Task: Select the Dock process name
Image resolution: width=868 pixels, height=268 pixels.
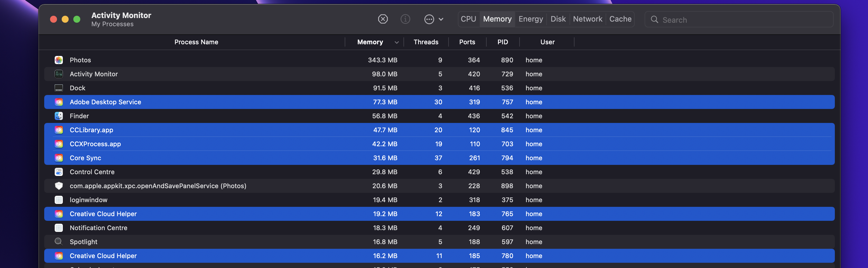Action: click(77, 88)
